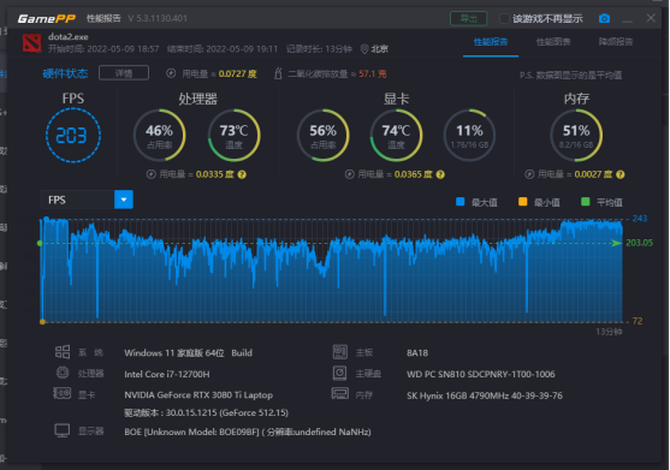Image resolution: width=670 pixels, height=470 pixels.
Task: Click the driver version 30.0.15.1215 text
Action: tap(206, 413)
